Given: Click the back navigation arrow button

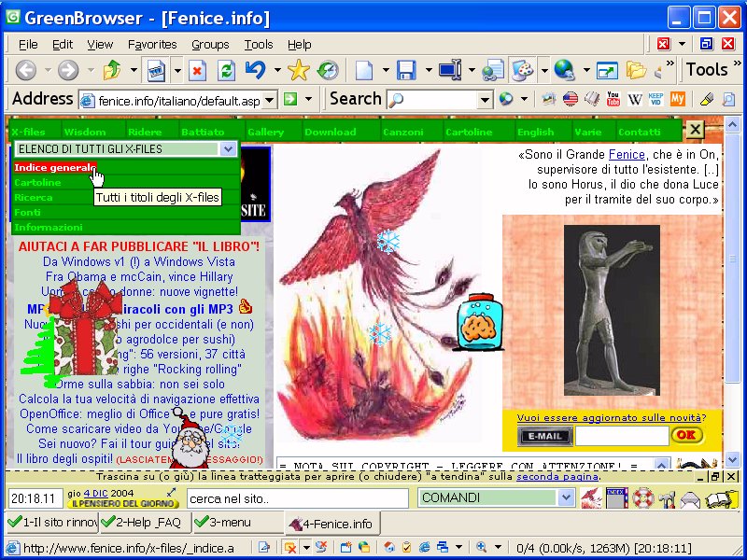Looking at the screenshot, I should click(x=25, y=70).
